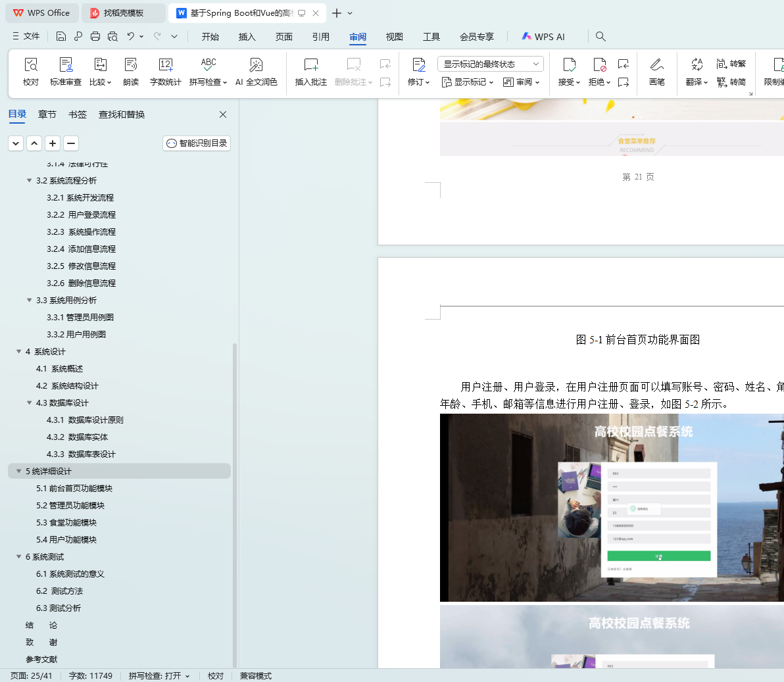Go to the 参考文献 outline entry
Screen dimensions: 784x682
click(x=41, y=660)
